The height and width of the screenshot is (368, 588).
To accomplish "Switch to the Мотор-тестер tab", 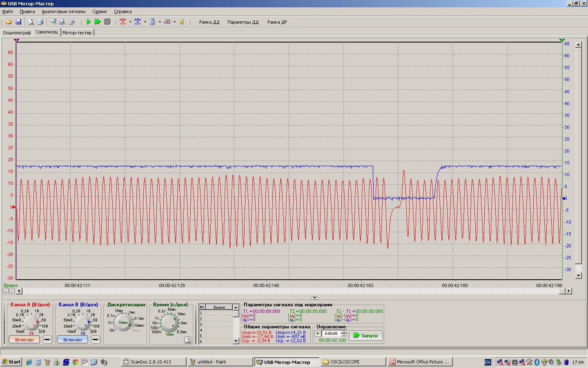I will pyautogui.click(x=77, y=33).
